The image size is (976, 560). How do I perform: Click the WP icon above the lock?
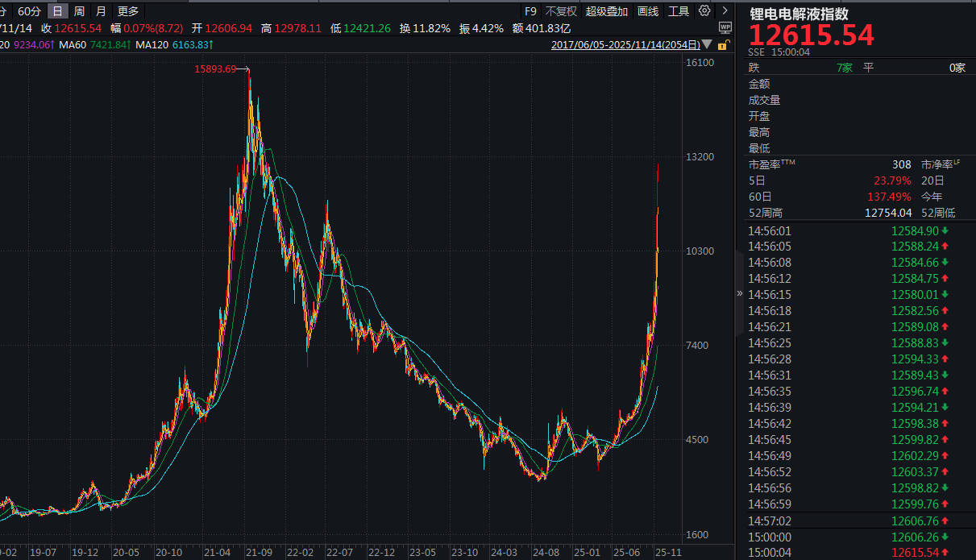(x=725, y=28)
